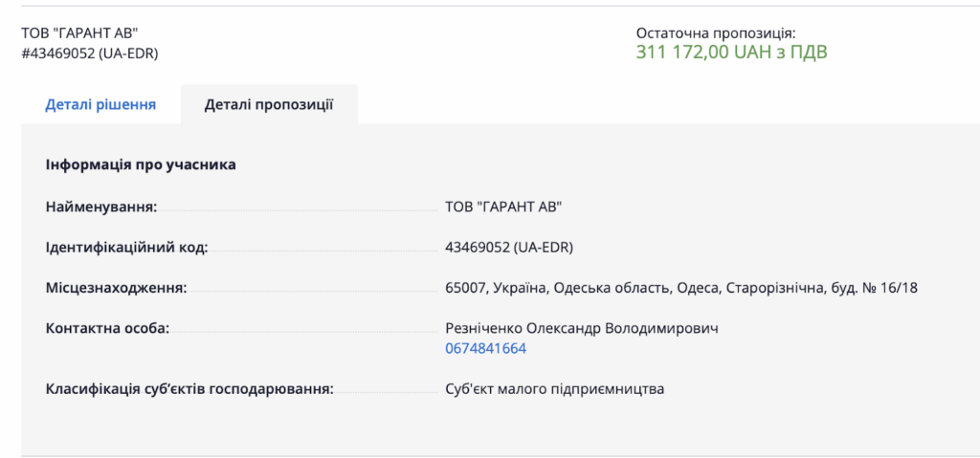The image size is (980, 458).
Task: Click the ТОВ "ГАРАНТ АВ" header title
Action: coord(79,33)
